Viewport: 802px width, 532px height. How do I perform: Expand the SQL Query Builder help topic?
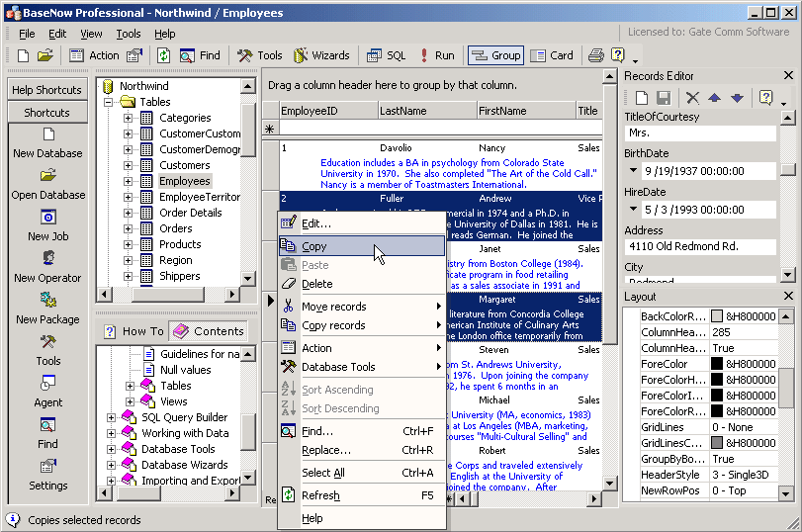point(111,417)
